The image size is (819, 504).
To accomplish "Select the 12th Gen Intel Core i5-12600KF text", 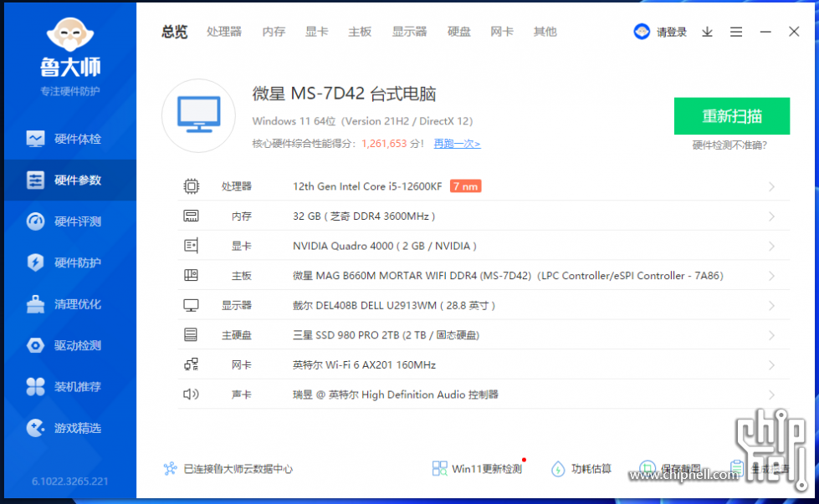I will click(x=367, y=186).
